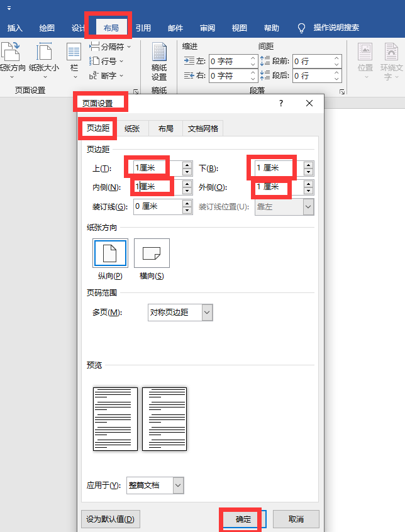Click the right page preview thumbnail

pyautogui.click(x=165, y=419)
